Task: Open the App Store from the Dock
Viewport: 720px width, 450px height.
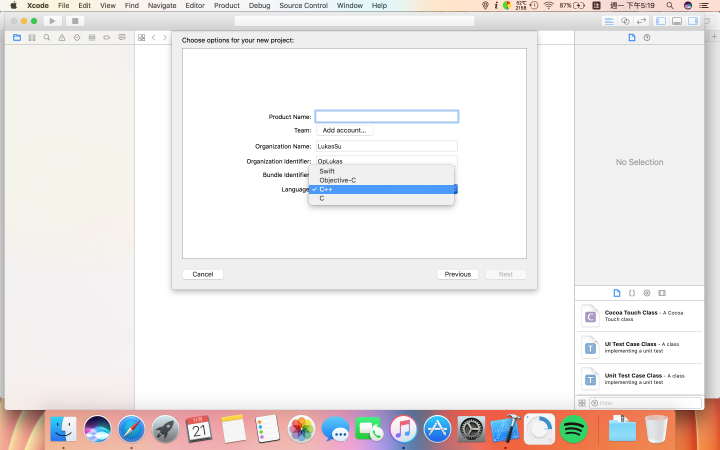Action: pyautogui.click(x=437, y=429)
